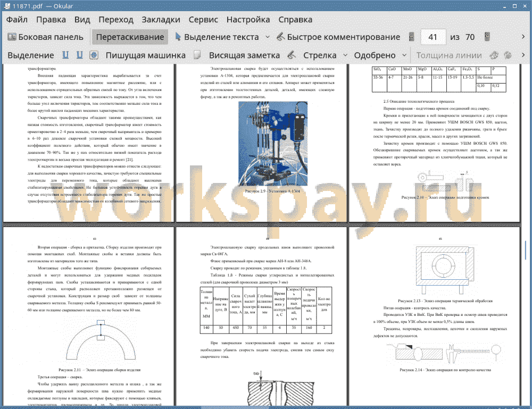This screenshot has height=409, width=532.
Task: Open the Файл menu
Action: (17, 20)
